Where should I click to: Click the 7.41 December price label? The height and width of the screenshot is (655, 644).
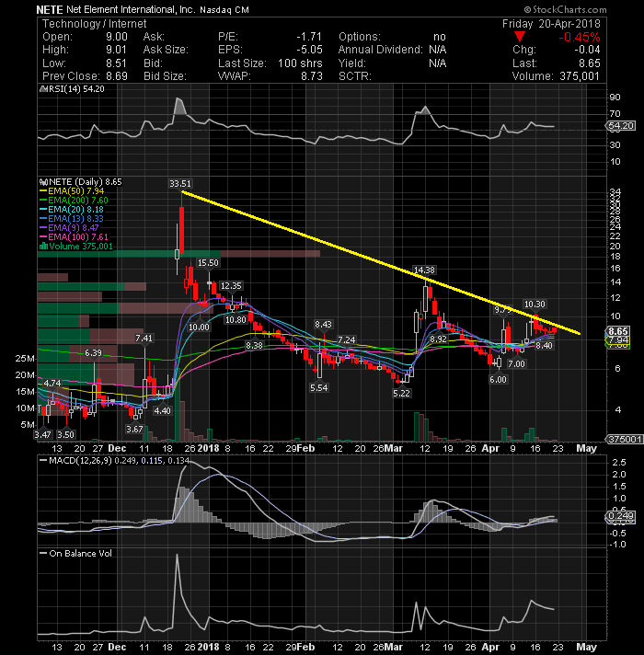(x=144, y=338)
